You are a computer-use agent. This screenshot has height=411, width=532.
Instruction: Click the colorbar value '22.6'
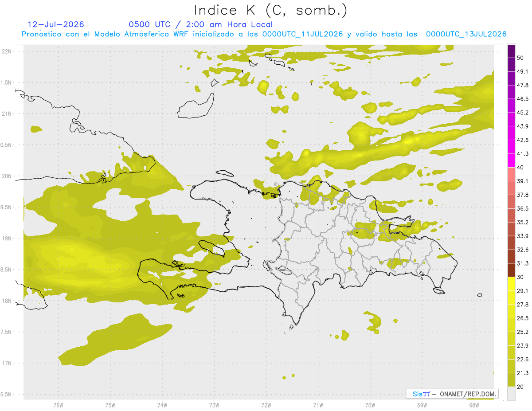[x=523, y=360]
